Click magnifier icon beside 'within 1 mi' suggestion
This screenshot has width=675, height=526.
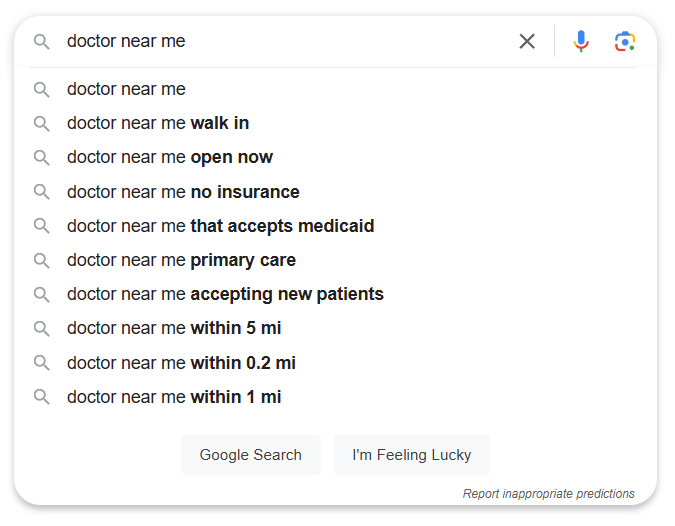coord(42,397)
